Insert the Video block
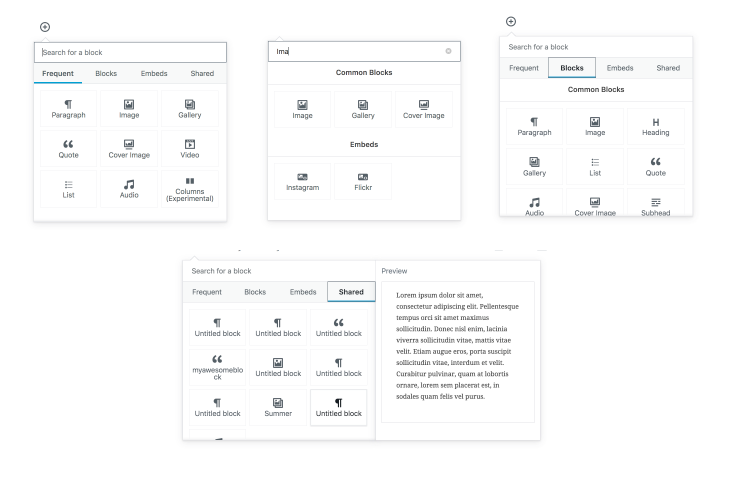The image size is (742, 482). (x=190, y=149)
